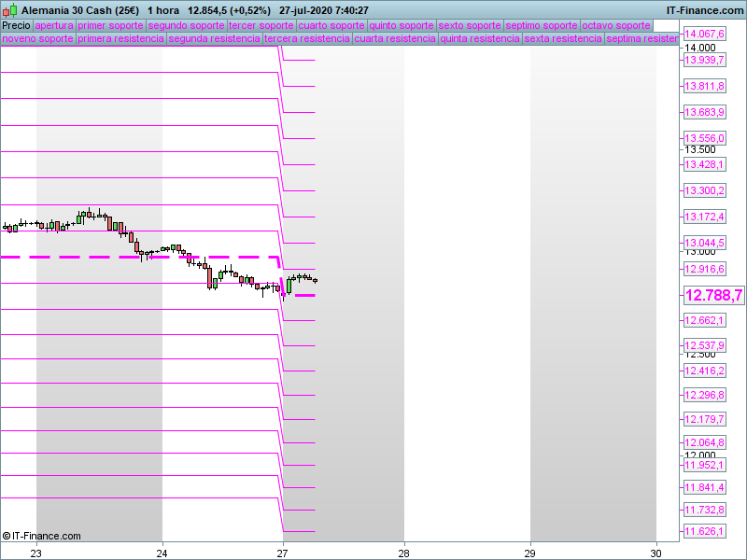Click the 14.067,6 price level label
Viewport: 747px width, 560px height.
point(704,34)
